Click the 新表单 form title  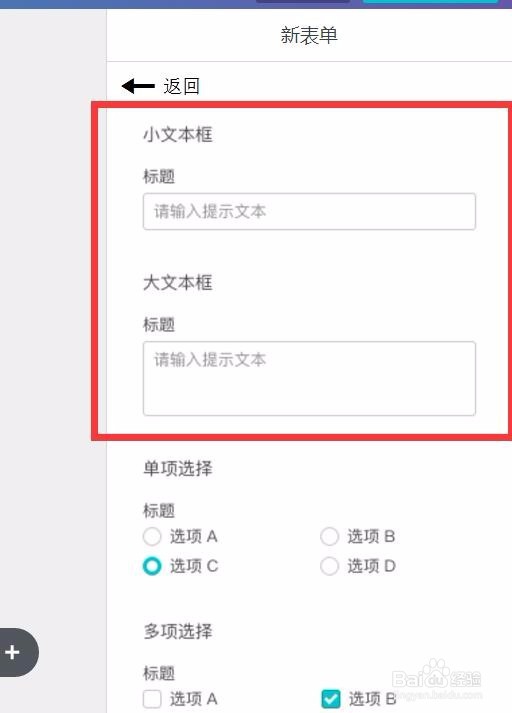(309, 35)
